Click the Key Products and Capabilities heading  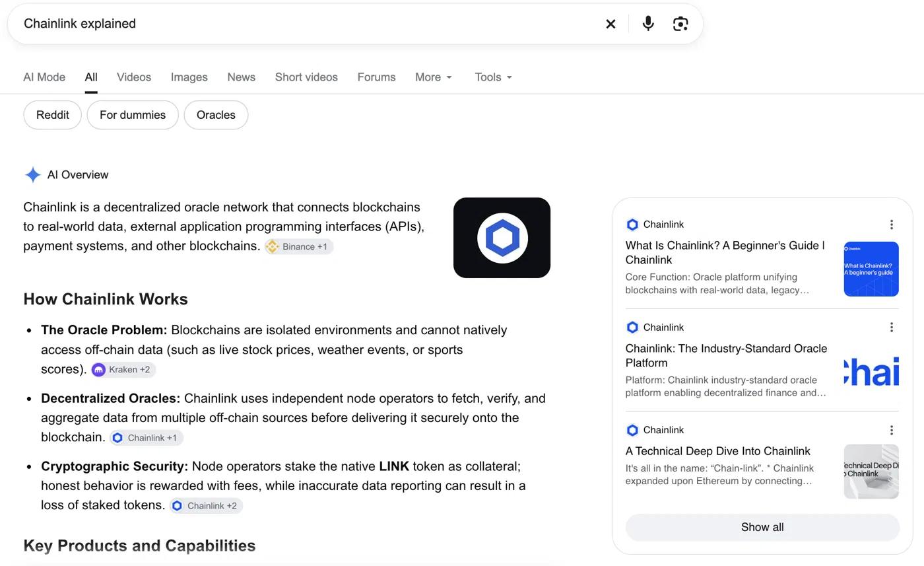click(139, 546)
